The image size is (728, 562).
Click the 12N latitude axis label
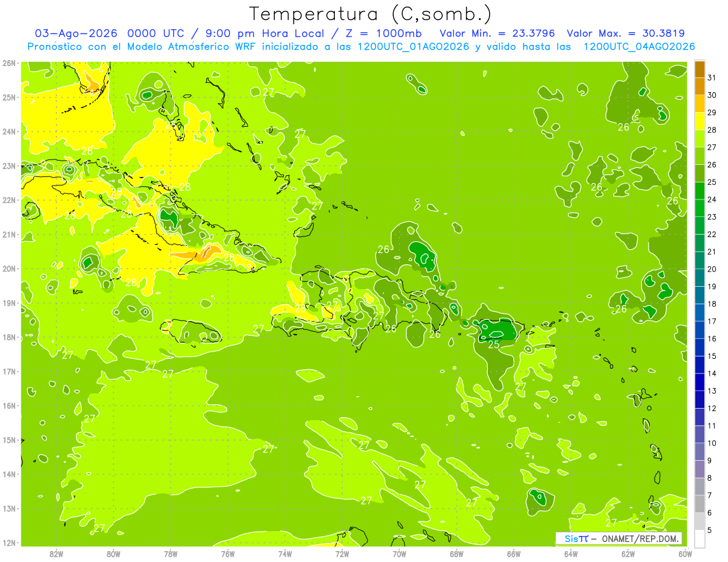(8, 543)
